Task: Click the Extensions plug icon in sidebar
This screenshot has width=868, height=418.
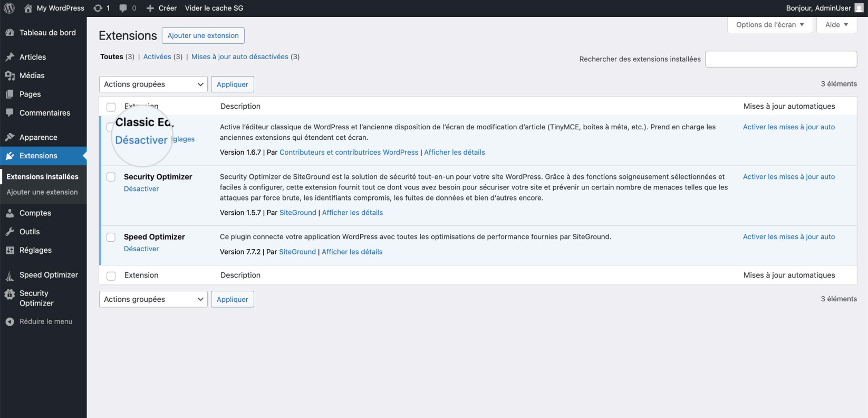Action: 9,156
